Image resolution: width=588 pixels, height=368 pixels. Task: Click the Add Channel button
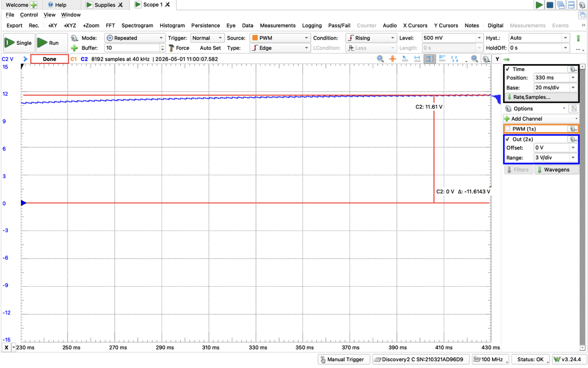tap(541, 118)
